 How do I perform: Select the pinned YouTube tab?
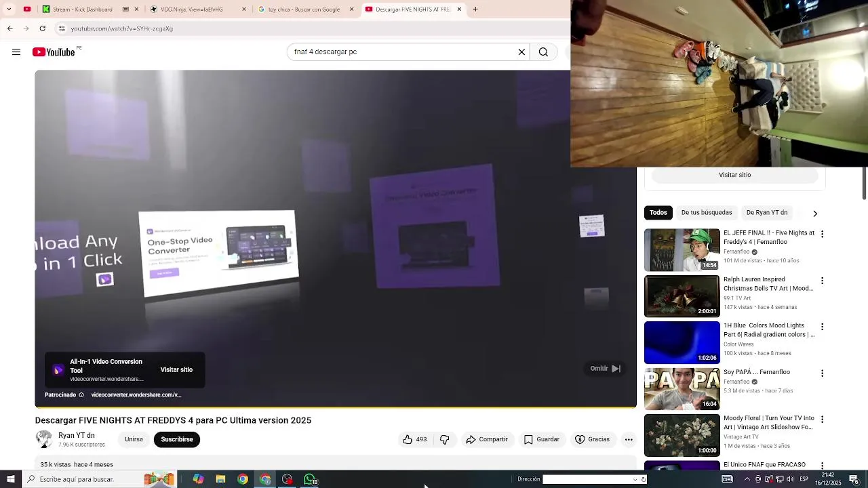(x=27, y=9)
